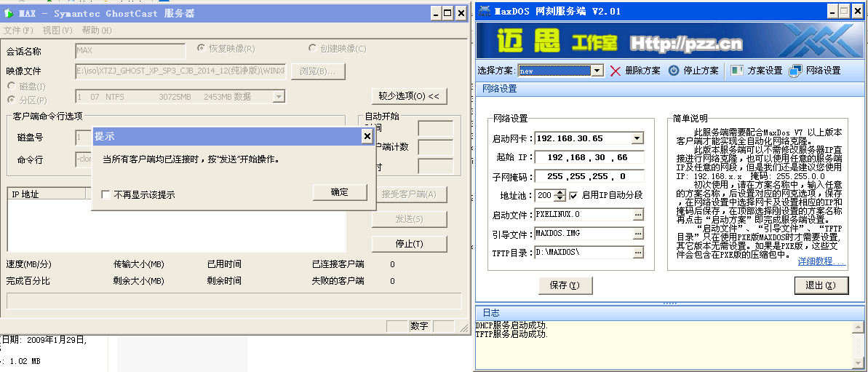
Task: Click the image file path field
Action: [x=180, y=71]
